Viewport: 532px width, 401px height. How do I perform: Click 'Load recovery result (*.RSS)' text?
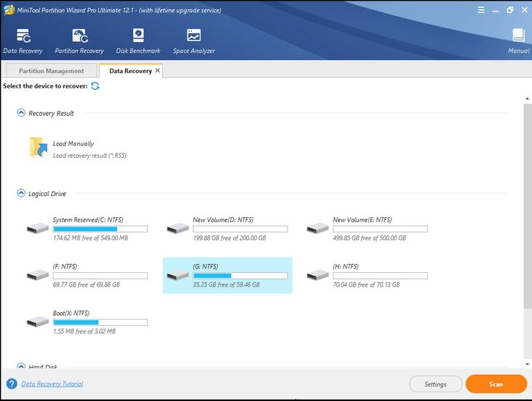pos(90,156)
